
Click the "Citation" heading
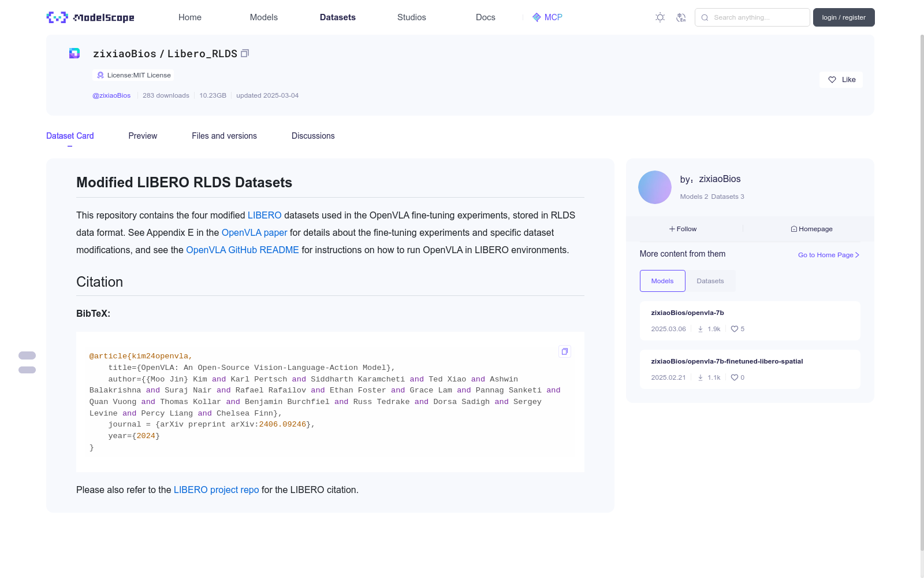click(99, 282)
